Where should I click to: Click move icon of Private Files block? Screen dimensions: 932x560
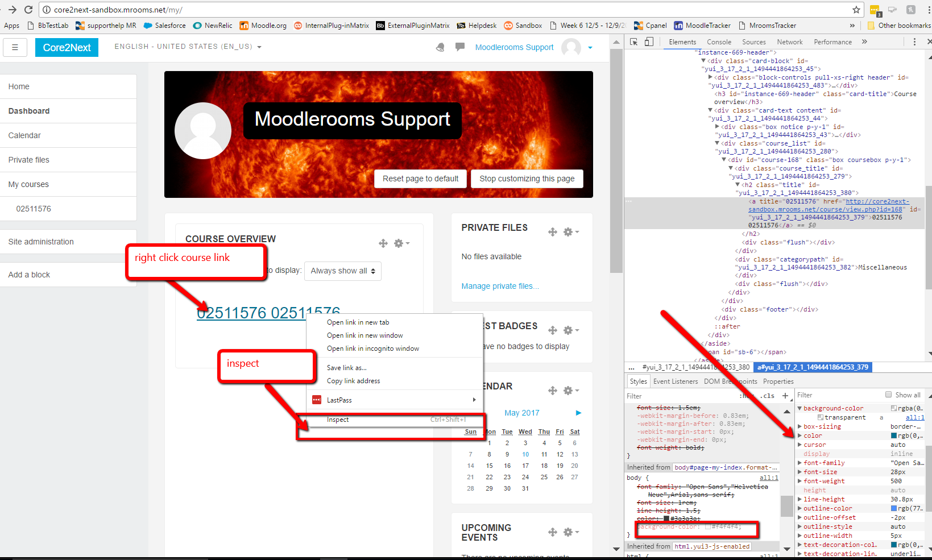pos(553,232)
